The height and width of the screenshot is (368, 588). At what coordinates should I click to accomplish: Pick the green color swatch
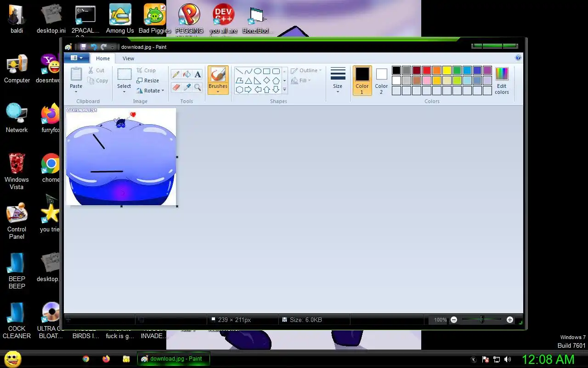pyautogui.click(x=457, y=70)
